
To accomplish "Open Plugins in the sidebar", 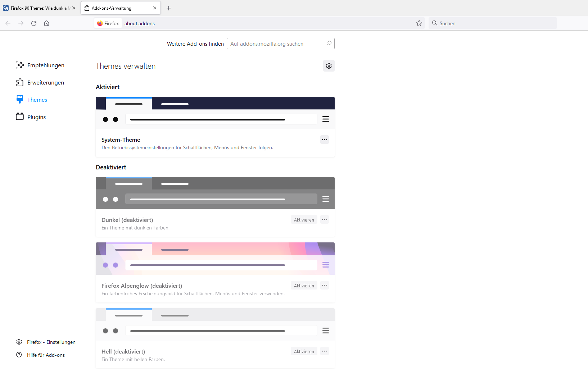I will point(31,117).
